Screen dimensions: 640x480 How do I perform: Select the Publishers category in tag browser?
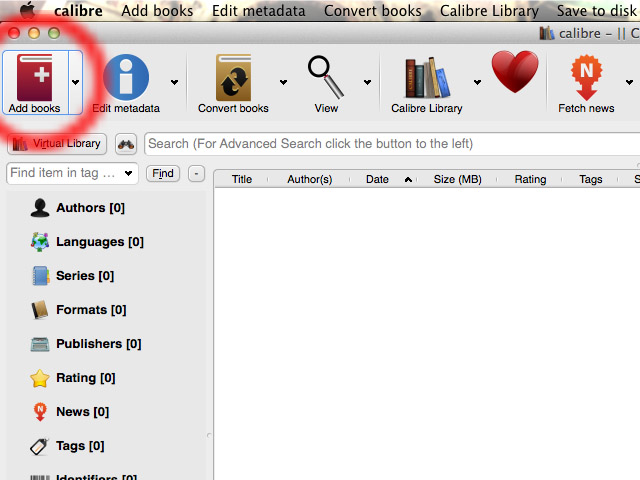click(x=98, y=344)
